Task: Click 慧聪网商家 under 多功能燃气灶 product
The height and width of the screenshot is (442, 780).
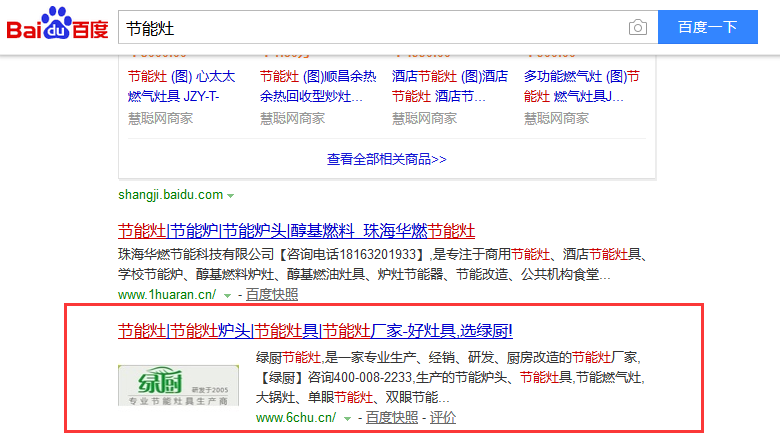Action: (556, 118)
